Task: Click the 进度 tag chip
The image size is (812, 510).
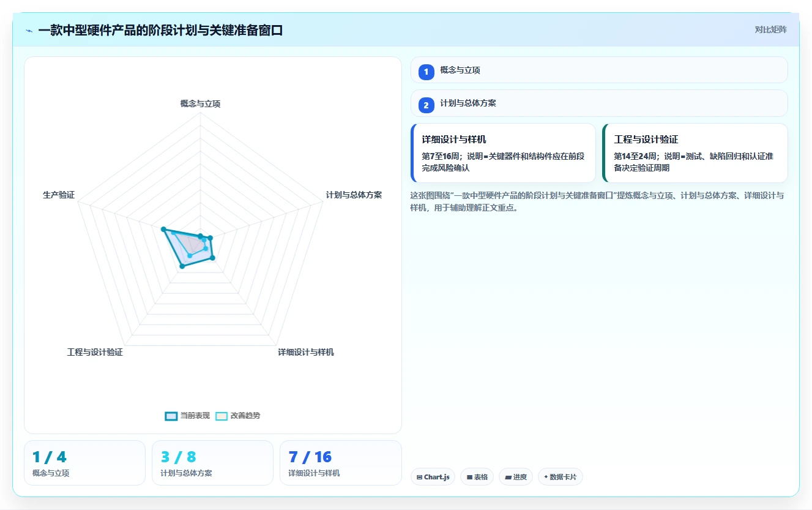Action: [516, 477]
